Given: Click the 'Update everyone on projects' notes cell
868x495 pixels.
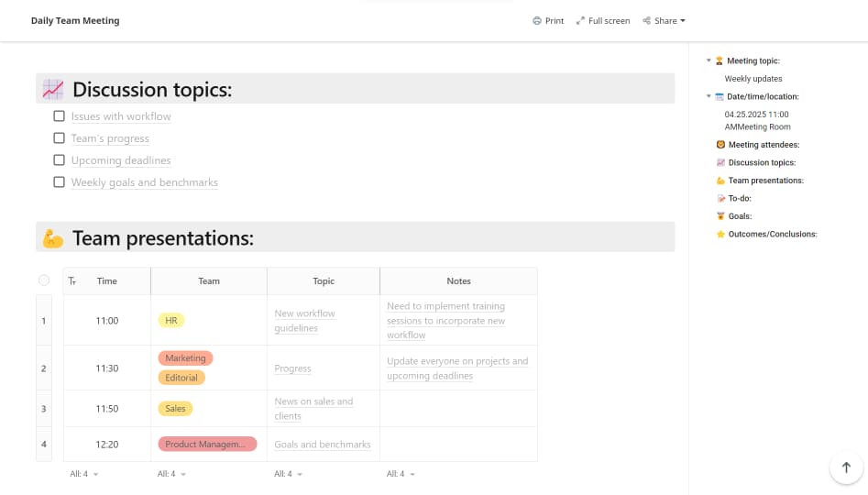Looking at the screenshot, I should point(457,368).
